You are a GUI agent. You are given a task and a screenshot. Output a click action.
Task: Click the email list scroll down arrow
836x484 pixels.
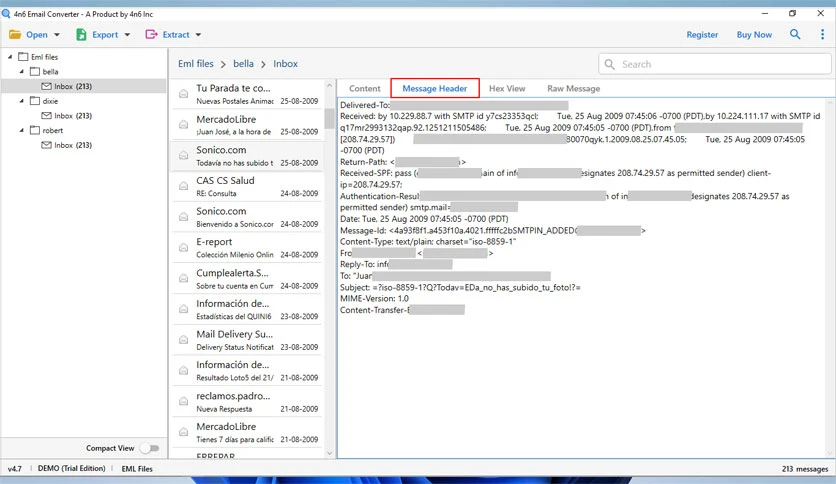point(329,454)
